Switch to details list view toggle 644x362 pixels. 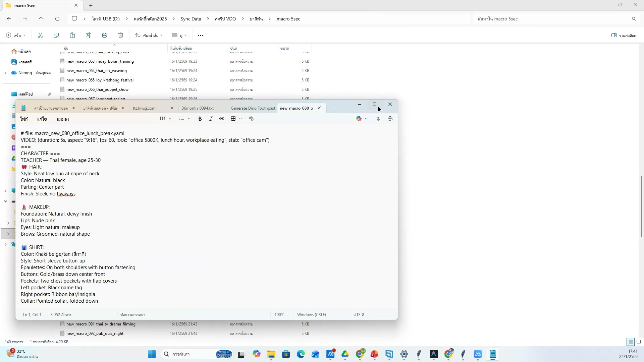click(631, 342)
